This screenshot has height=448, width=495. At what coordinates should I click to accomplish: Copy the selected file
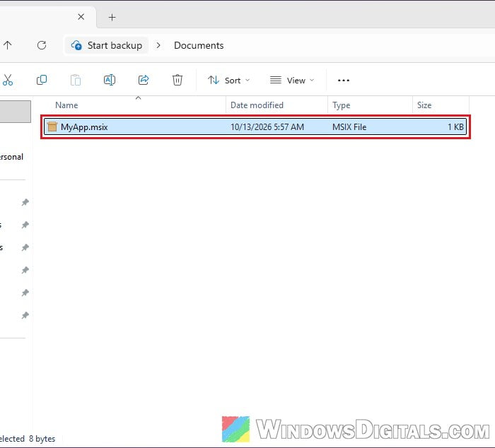coord(42,80)
